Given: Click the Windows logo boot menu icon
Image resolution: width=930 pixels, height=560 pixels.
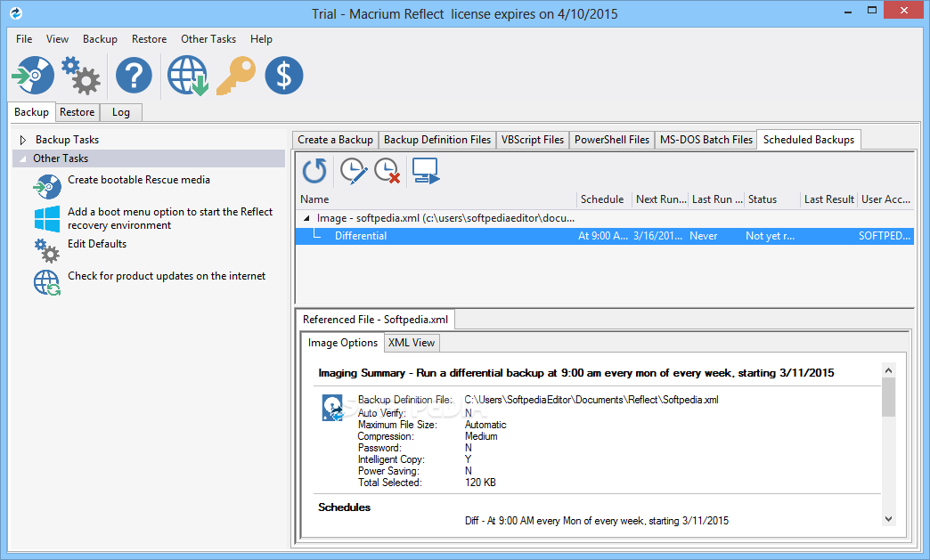Looking at the screenshot, I should click(47, 219).
